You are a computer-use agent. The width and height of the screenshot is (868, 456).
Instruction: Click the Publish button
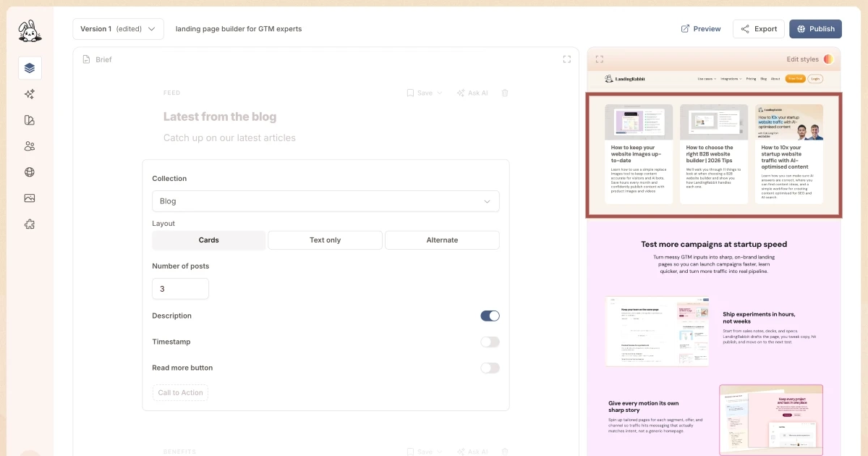click(815, 29)
